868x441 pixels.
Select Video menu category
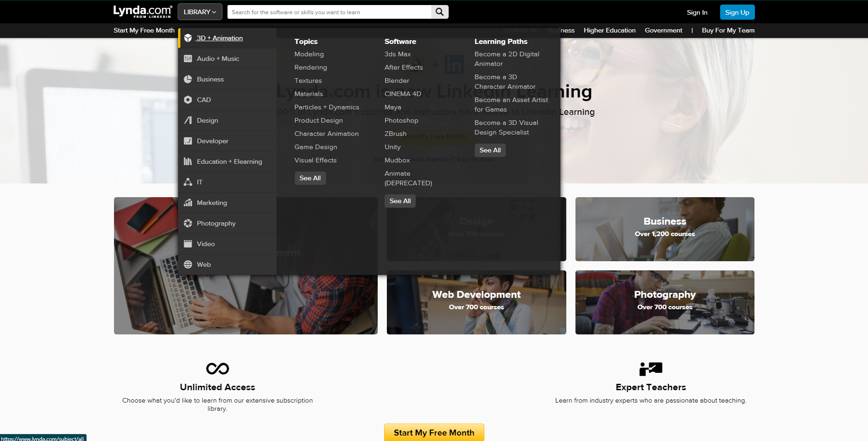click(x=227, y=244)
